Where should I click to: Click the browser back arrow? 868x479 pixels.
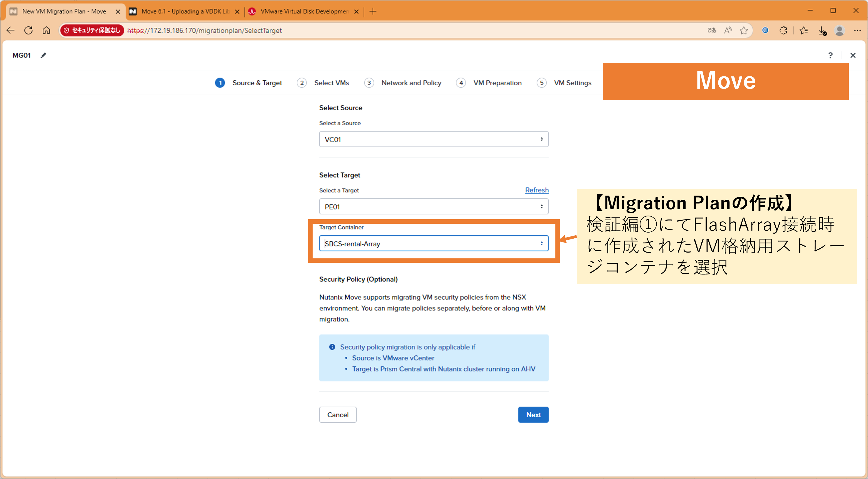[11, 30]
